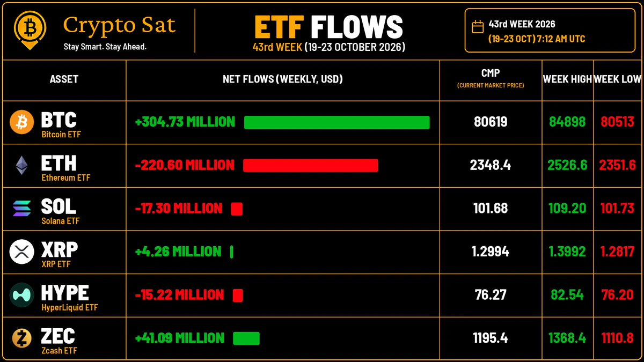Click the +304.73 MILLION Bitcoin flow value
This screenshot has width=644, height=362.
click(x=185, y=122)
